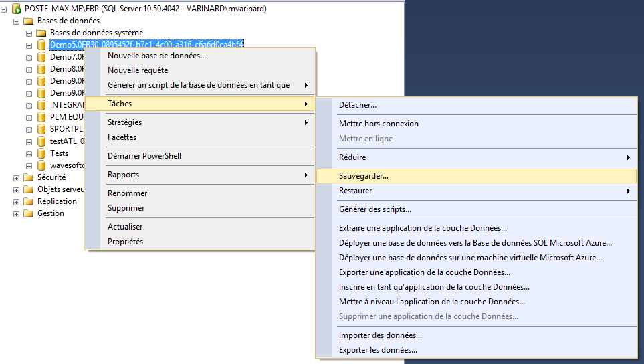
Task: Click the server connection icon for POSTE-MAXIME\EBP
Action: pyautogui.click(x=17, y=9)
